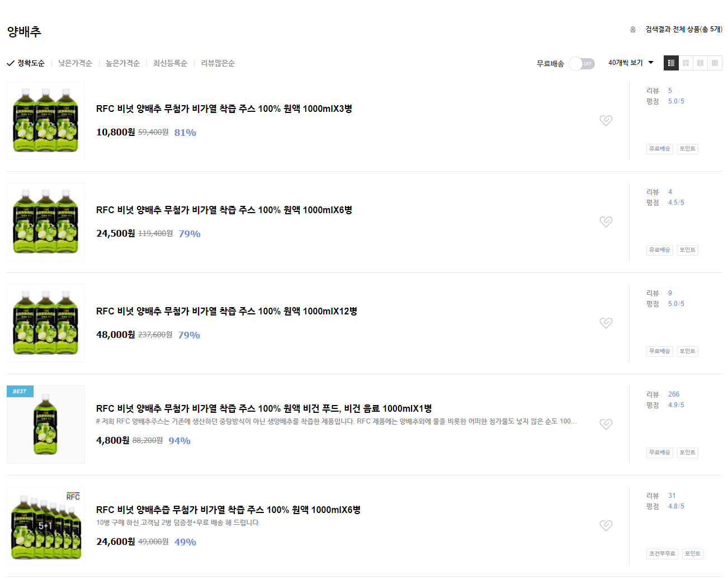Click 검색결과 전체 상품(총 5개) text
This screenshot has height=579, width=728.
pos(684,29)
